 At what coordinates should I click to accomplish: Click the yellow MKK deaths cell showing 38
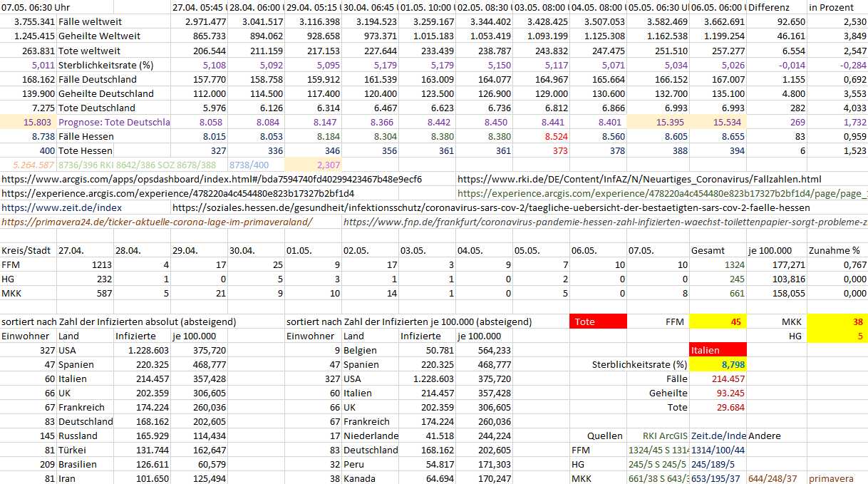click(837, 321)
